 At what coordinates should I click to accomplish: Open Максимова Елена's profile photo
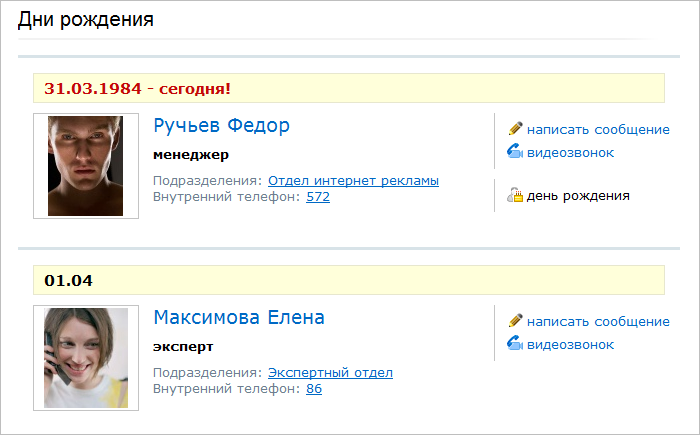85,357
